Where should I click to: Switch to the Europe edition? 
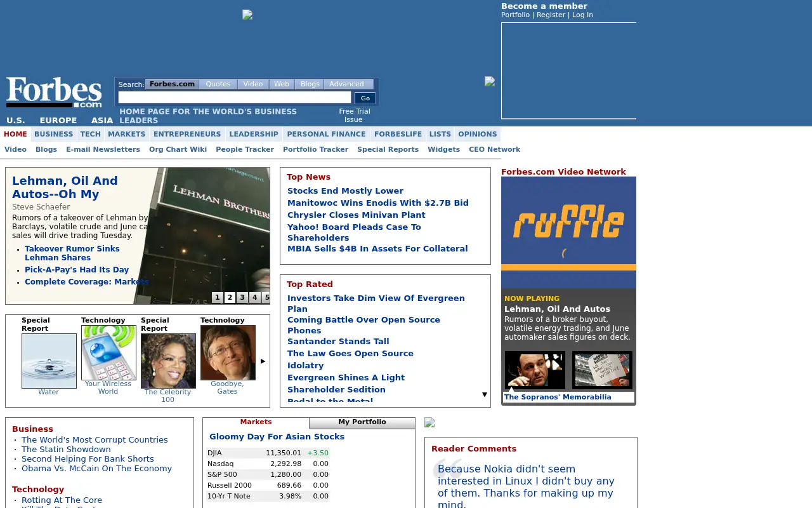coord(58,121)
